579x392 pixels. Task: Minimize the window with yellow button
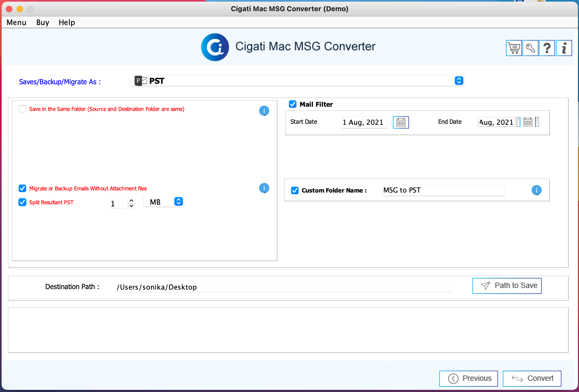[x=20, y=9]
